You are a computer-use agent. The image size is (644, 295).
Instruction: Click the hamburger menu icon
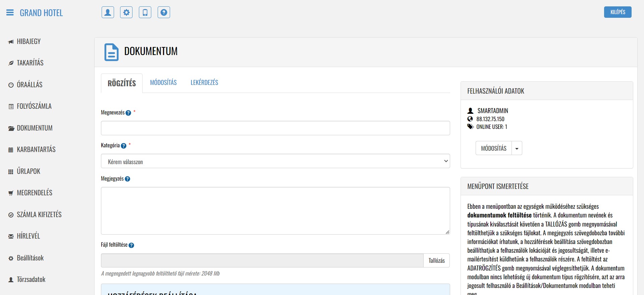tap(10, 13)
